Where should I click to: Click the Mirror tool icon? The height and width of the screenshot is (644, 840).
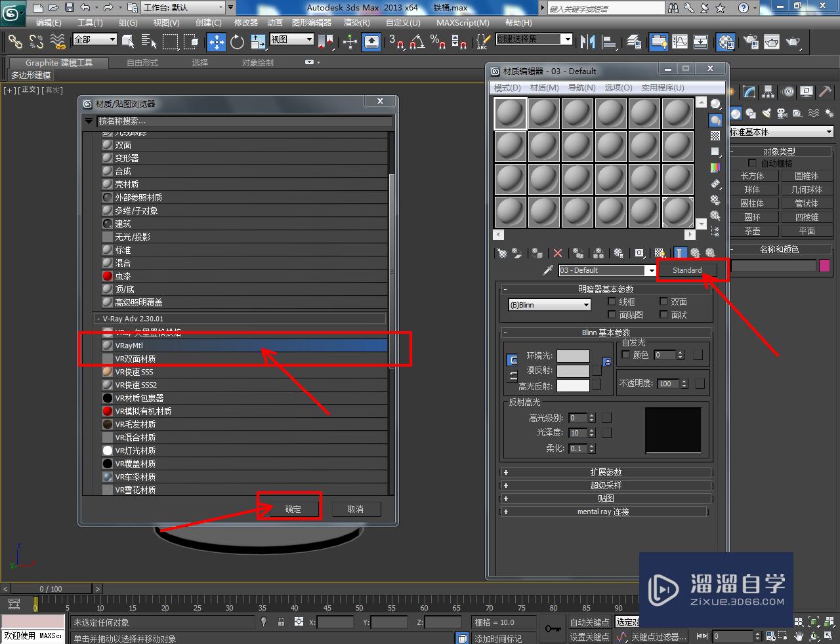pyautogui.click(x=587, y=42)
